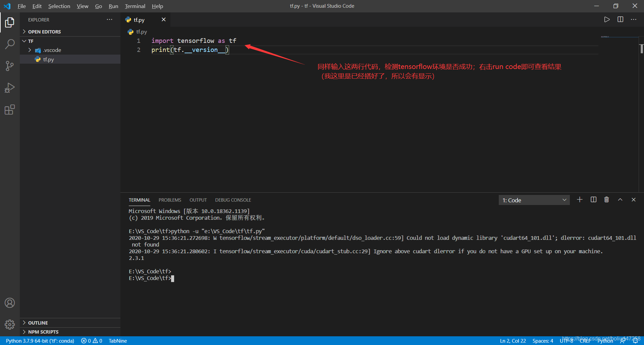Click line number 2 in the gutter
Image resolution: width=644 pixels, height=345 pixels.
click(139, 50)
